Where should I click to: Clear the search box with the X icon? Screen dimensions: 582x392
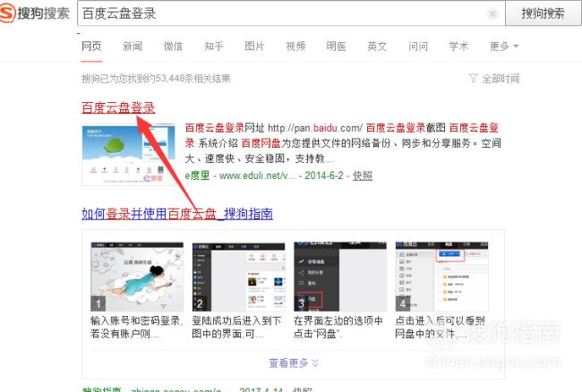coord(492,14)
